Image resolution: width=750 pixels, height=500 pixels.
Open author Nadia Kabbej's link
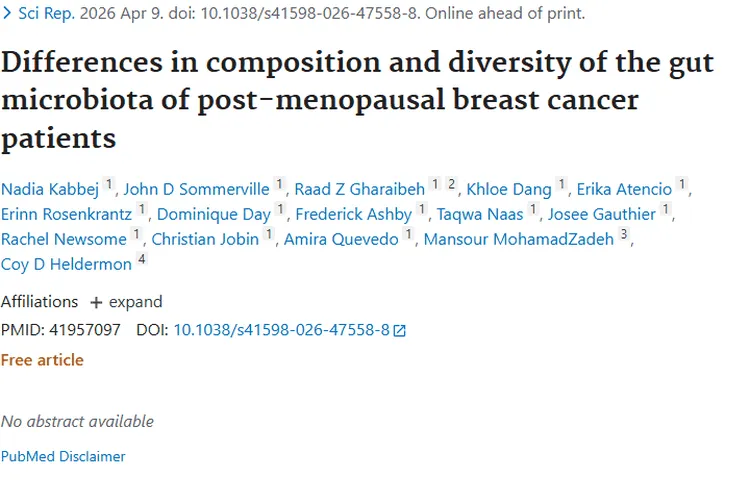(50, 188)
